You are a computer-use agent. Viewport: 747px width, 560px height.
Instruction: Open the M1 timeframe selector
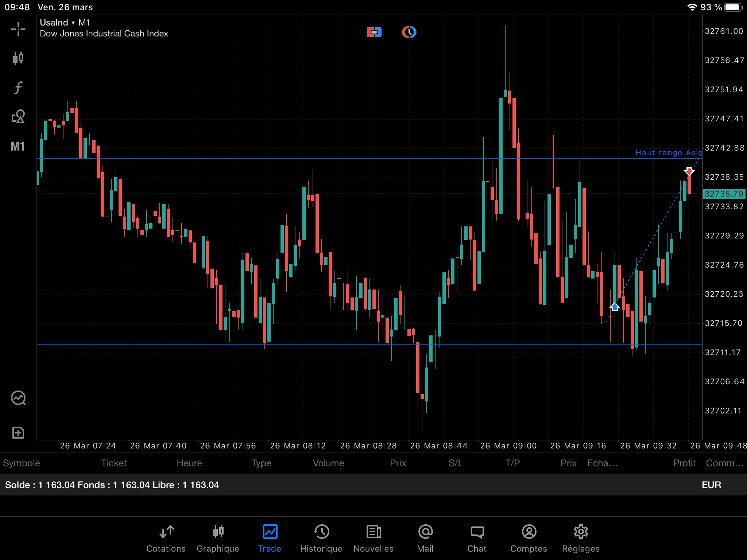coord(18,147)
